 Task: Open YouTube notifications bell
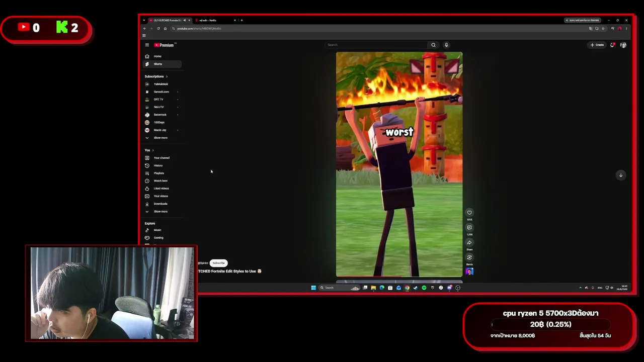point(612,45)
